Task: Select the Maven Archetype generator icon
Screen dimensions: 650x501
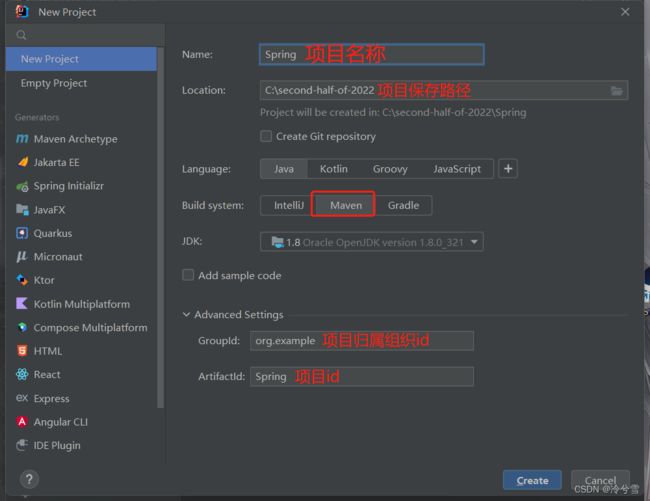Action: pyautogui.click(x=22, y=139)
